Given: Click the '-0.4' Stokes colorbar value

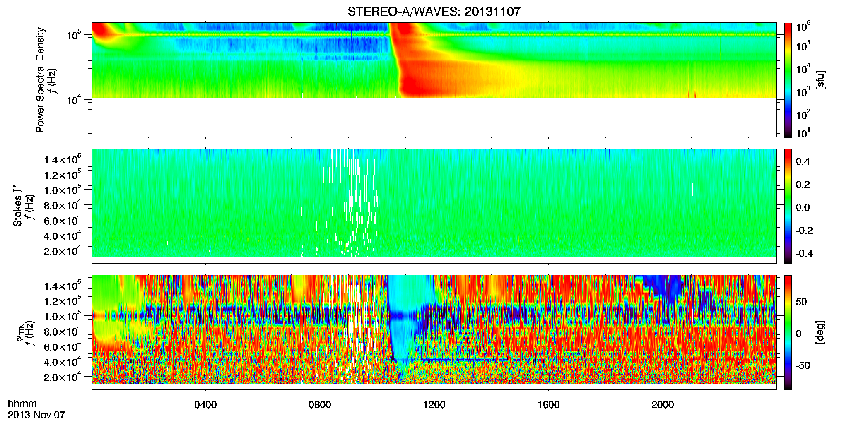Looking at the screenshot, I should click(x=804, y=253).
